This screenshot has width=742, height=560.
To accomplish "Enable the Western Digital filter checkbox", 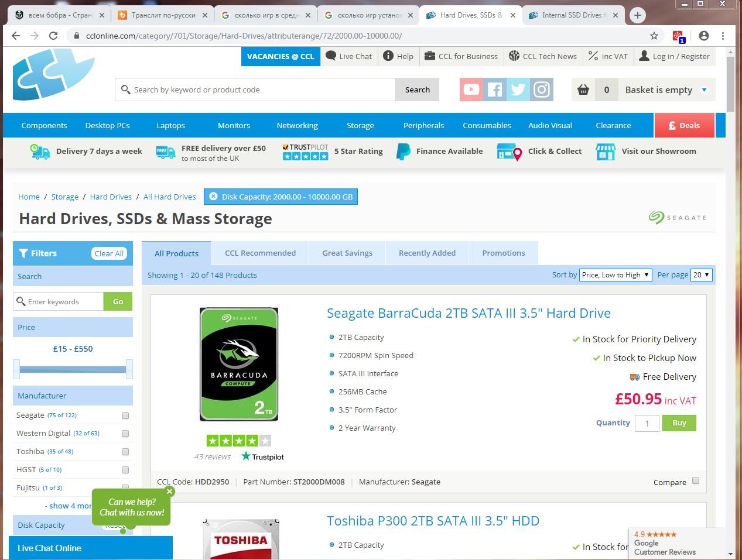I will (x=125, y=434).
